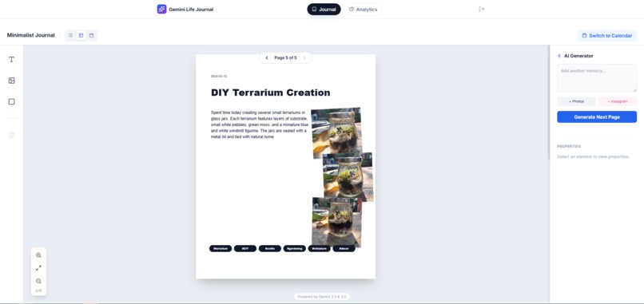Click 'Powered by Gemini' footer badge
Screen dimensions: 644x304
(322, 297)
